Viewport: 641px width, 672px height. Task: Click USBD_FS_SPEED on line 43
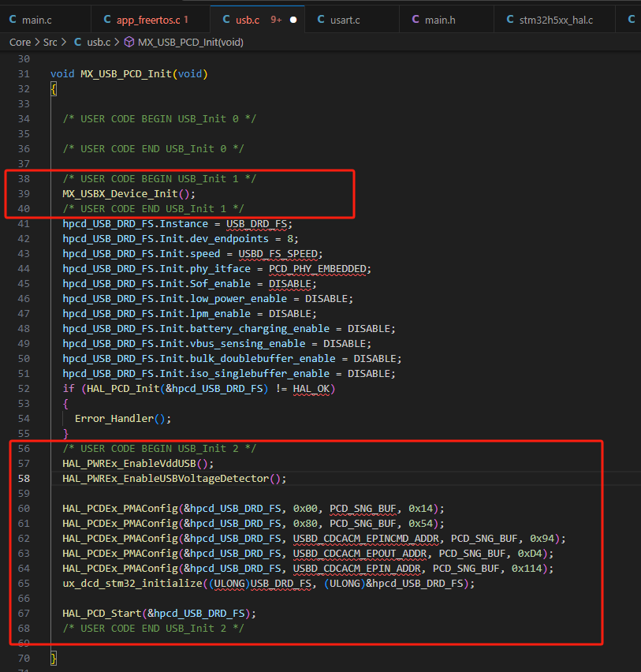[x=278, y=254]
